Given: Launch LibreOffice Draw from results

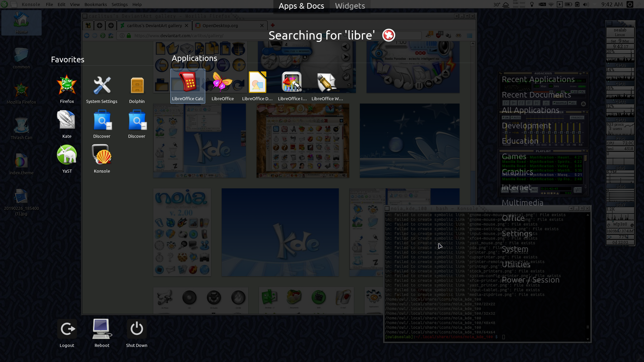Looking at the screenshot, I should [x=257, y=86].
